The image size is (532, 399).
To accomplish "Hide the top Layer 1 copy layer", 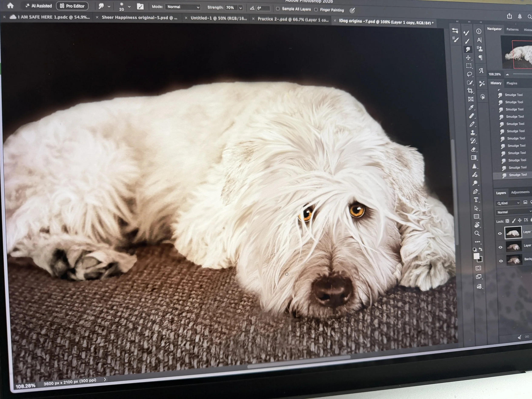I will (x=500, y=233).
